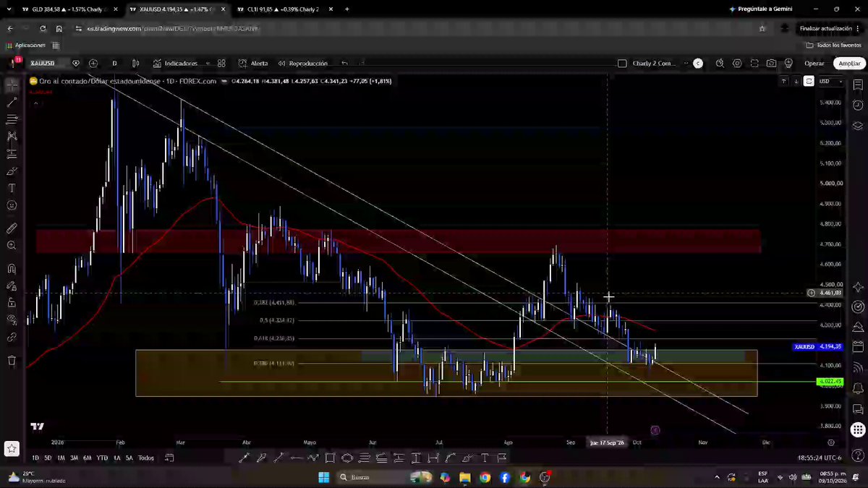Click the trash can remove-drawings icon
Viewport: 868px width, 488px height.
tap(12, 360)
